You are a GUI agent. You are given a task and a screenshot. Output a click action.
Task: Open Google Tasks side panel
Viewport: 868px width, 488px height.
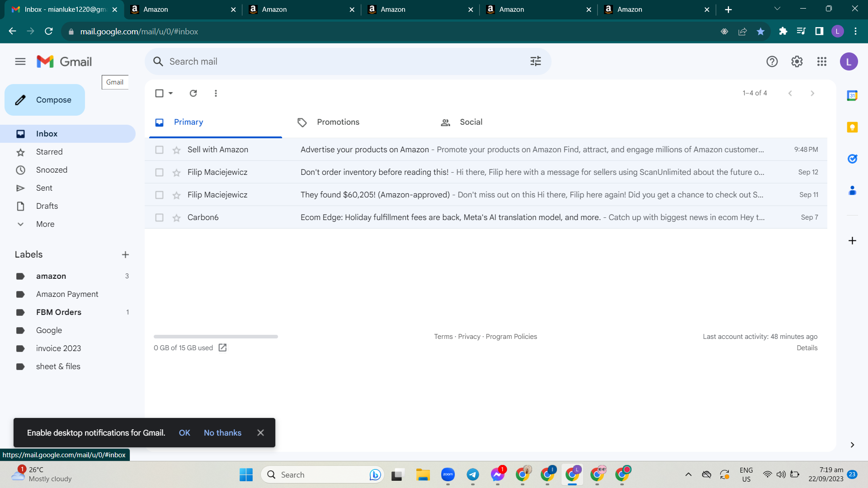pos(852,159)
